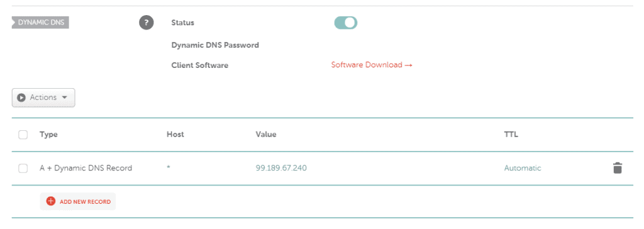Image resolution: width=644 pixels, height=229 pixels.
Task: Open the Dynamic DNS help question mark
Action: (x=146, y=23)
